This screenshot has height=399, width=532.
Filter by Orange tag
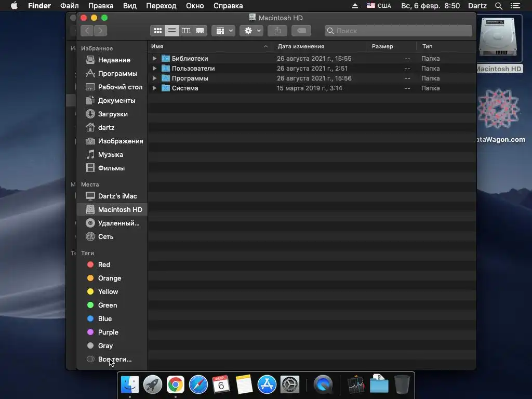tap(112, 278)
